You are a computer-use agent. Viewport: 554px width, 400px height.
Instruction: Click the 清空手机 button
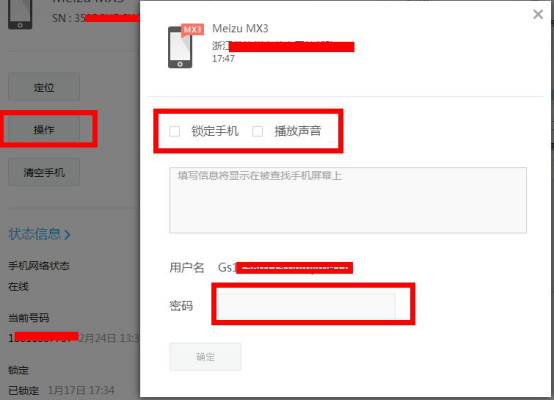44,172
